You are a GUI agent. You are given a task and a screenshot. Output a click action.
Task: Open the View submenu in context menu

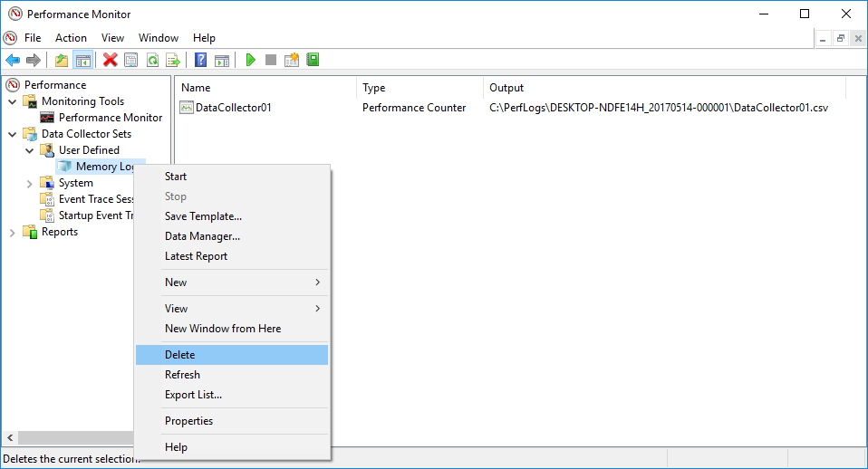(x=232, y=309)
